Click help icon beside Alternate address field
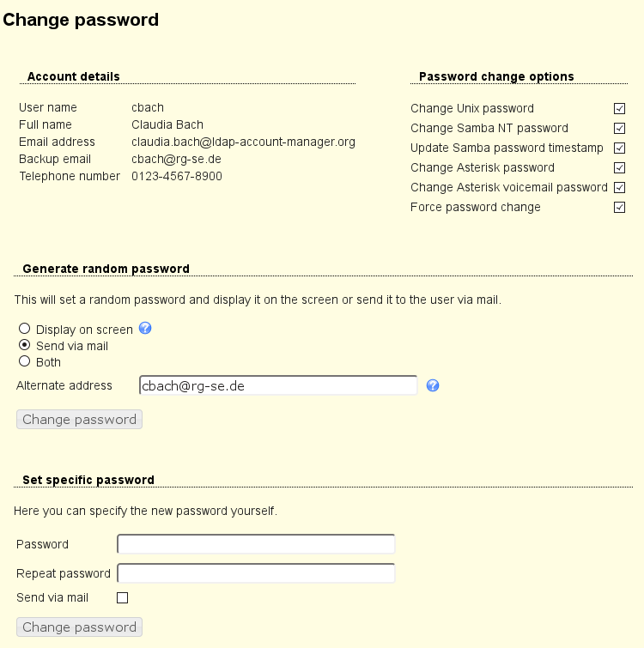The image size is (644, 648). click(433, 385)
